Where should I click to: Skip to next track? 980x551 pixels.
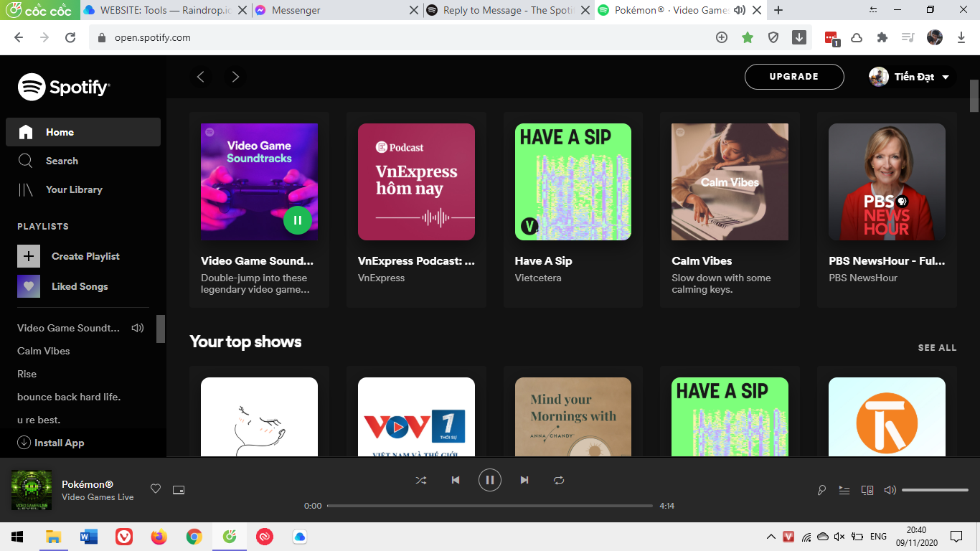[524, 480]
